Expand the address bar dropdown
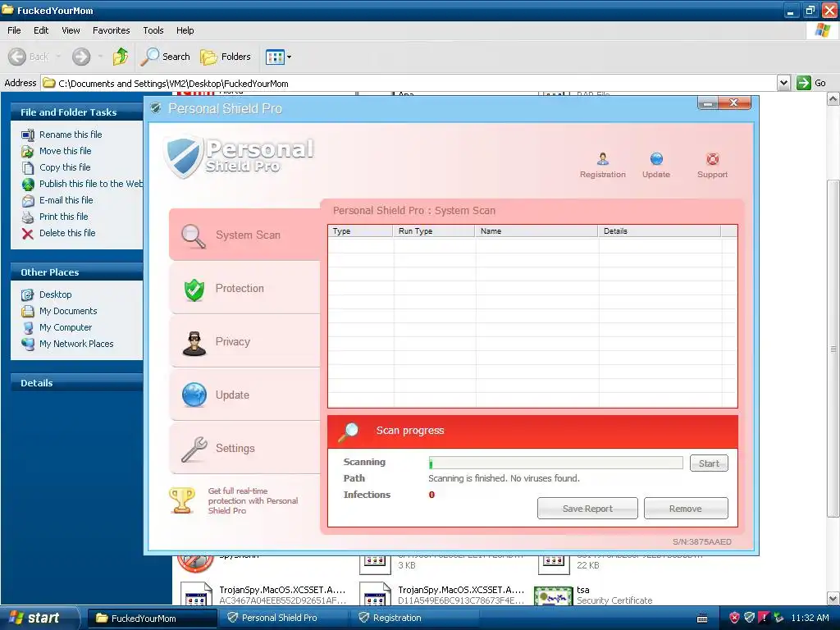The width and height of the screenshot is (840, 630). [783, 83]
